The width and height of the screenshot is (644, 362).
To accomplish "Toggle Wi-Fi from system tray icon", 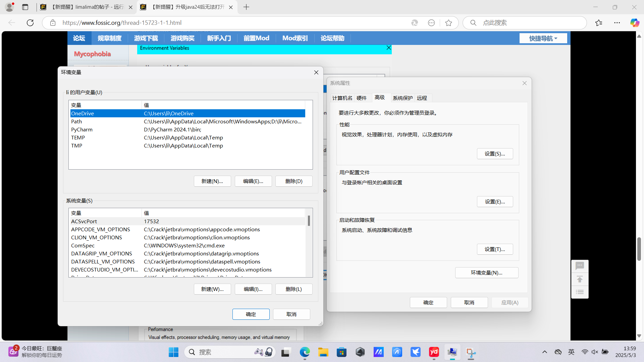I will pyautogui.click(x=585, y=352).
